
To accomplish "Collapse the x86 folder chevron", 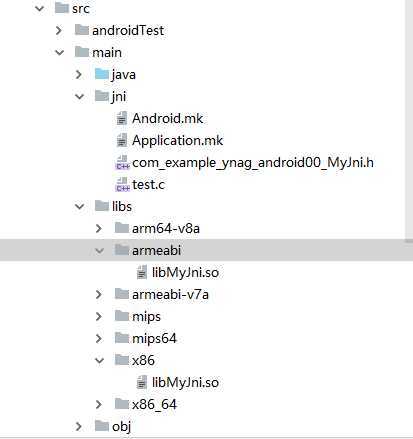I will (x=99, y=360).
